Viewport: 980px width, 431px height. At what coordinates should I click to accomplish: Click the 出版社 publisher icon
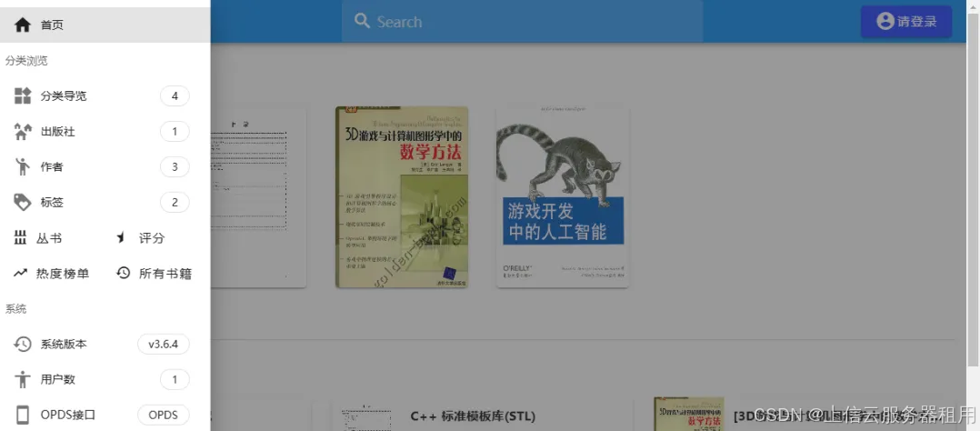coord(23,131)
